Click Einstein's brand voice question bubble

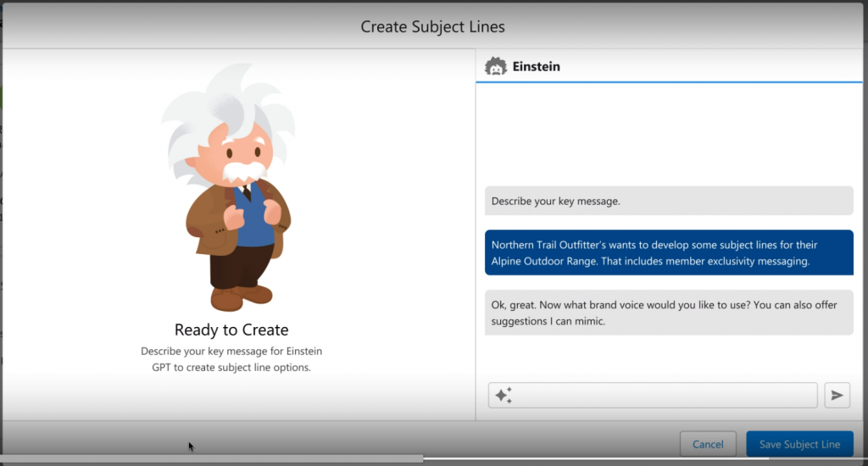(x=668, y=312)
